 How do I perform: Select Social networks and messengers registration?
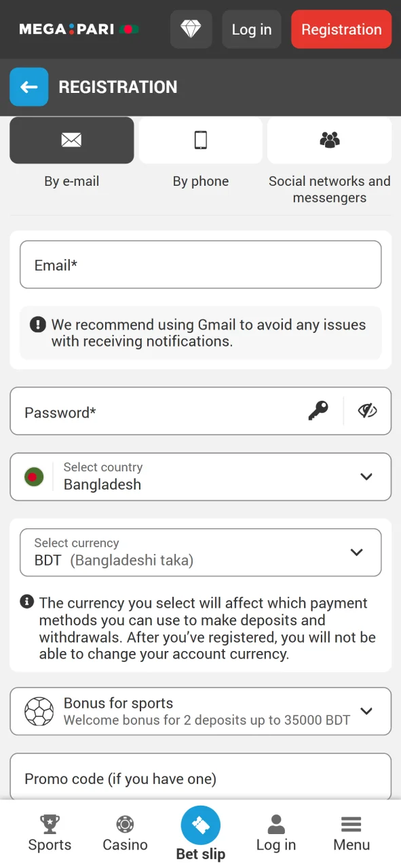point(329,140)
